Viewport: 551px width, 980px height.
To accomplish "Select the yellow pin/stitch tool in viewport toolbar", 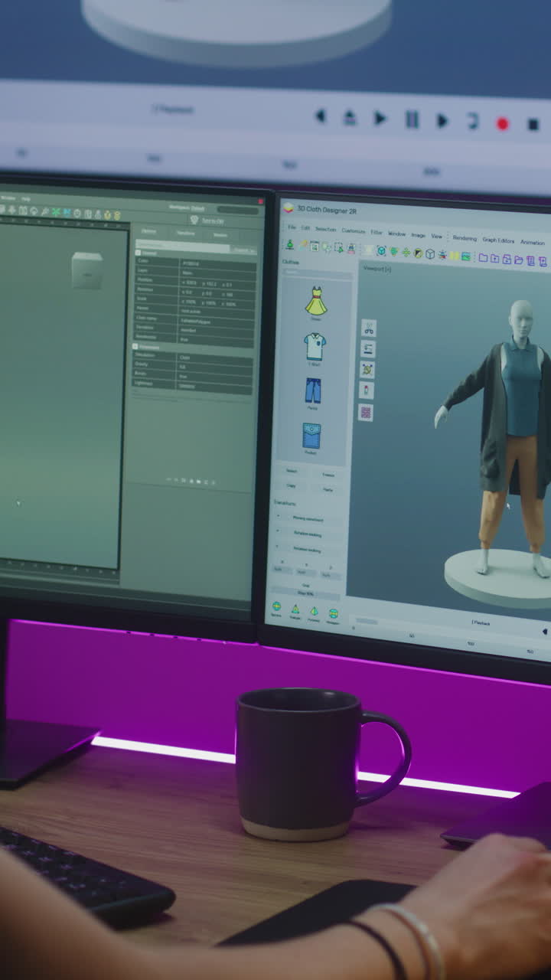I will point(367,370).
